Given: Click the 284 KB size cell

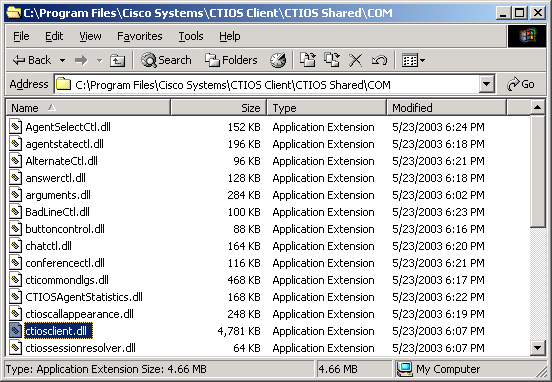Looking at the screenshot, I should [x=244, y=195].
